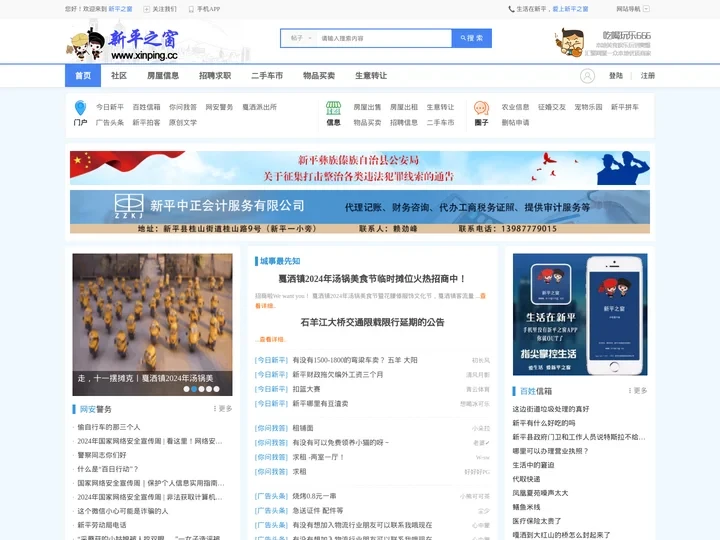
Task: Open the 百姓信箱 portal link
Action: tap(146, 107)
